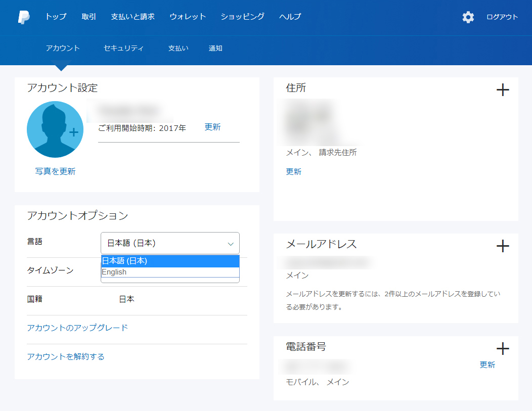This screenshot has width=532, height=411.
Task: Click 更新 link under the address
Action: point(293,171)
